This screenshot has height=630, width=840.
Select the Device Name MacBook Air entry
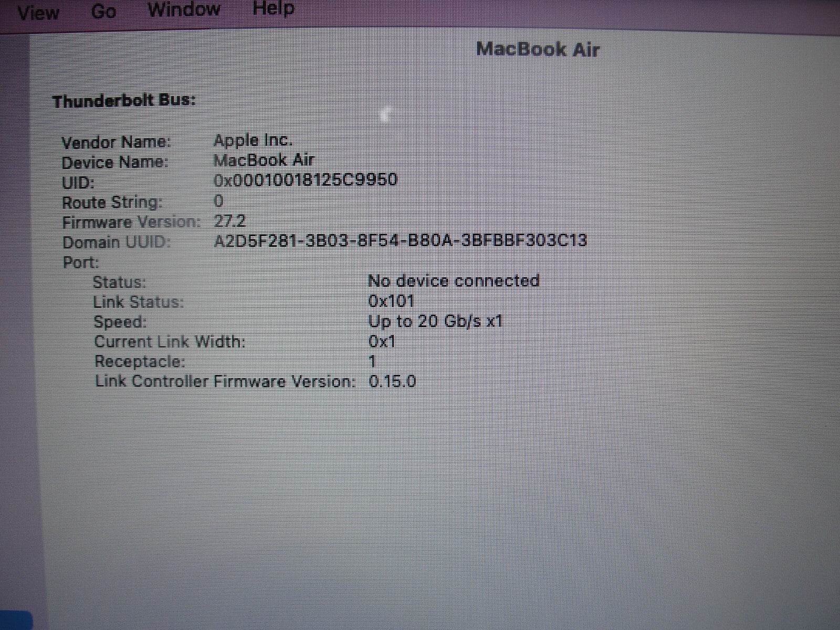(265, 160)
